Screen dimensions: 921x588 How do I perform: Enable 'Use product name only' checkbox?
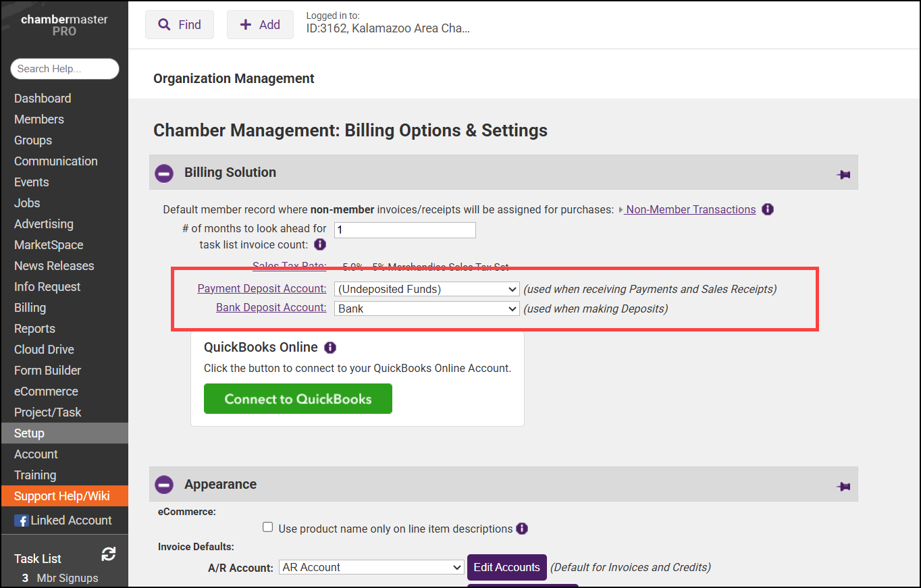[268, 528]
